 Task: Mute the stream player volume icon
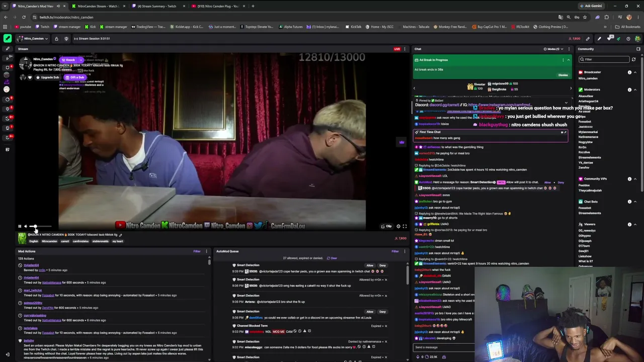tap(26, 226)
